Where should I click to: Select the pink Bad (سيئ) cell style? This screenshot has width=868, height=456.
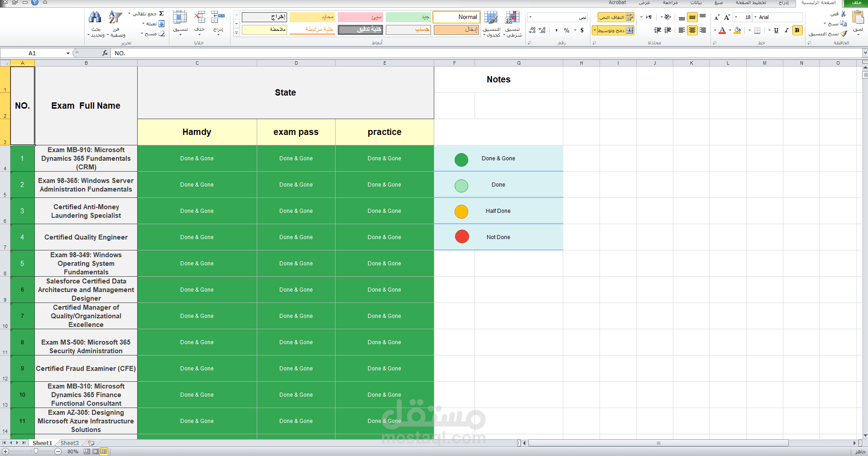pos(360,17)
